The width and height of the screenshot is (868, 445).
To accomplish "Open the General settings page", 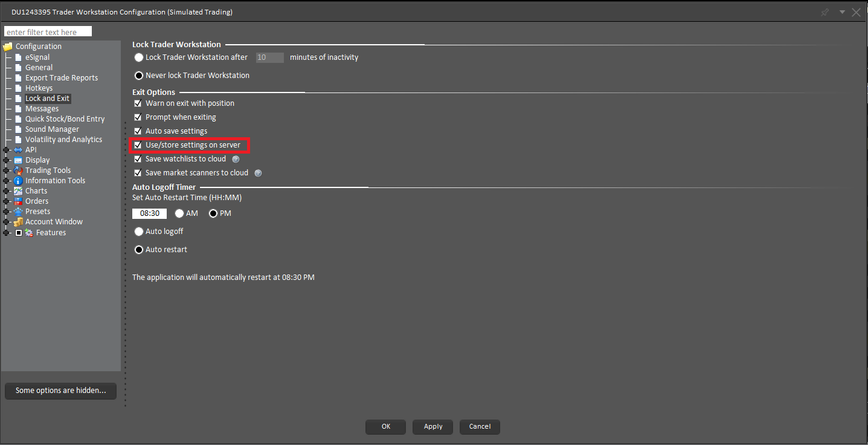I will pyautogui.click(x=39, y=68).
